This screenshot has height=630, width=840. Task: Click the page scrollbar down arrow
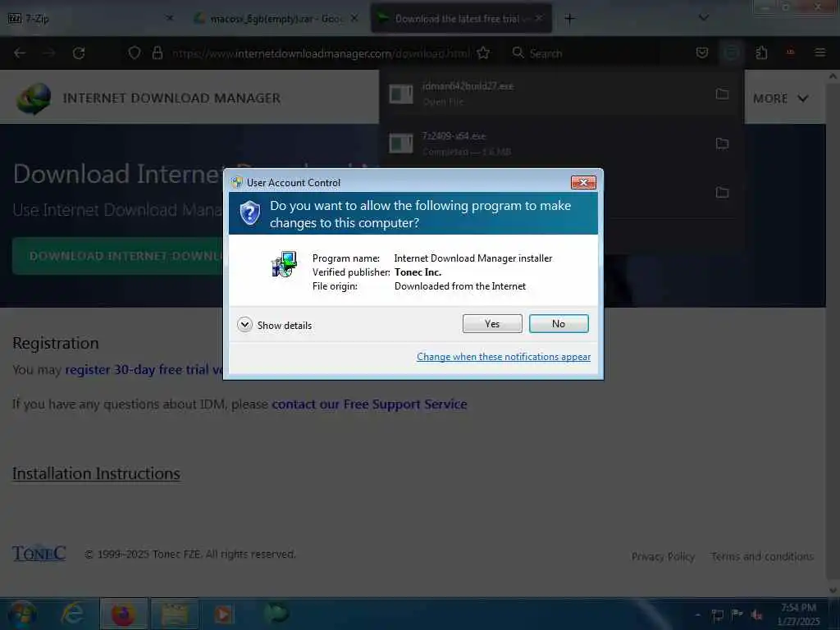tap(833, 591)
